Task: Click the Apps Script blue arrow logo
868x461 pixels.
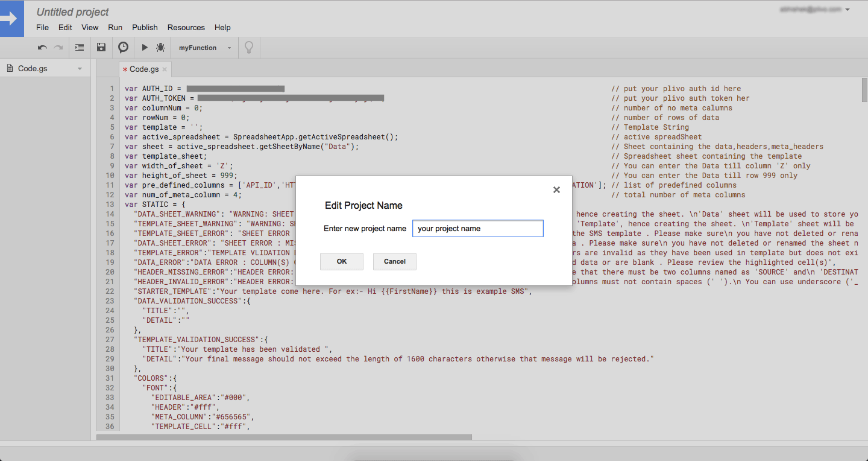Action: pos(11,19)
